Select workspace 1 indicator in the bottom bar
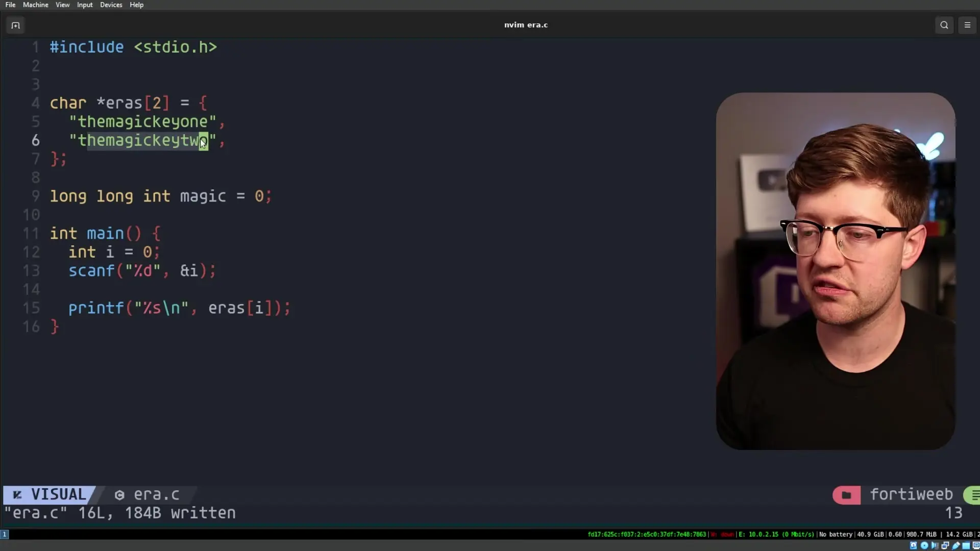This screenshot has height=551, width=980. [4, 534]
